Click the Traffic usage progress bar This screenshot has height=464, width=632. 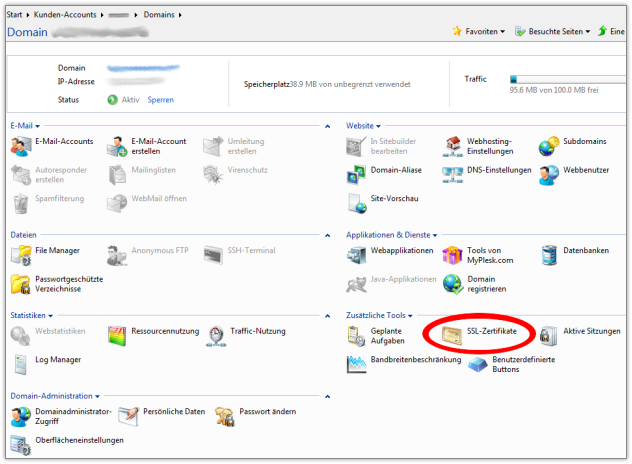(565, 78)
